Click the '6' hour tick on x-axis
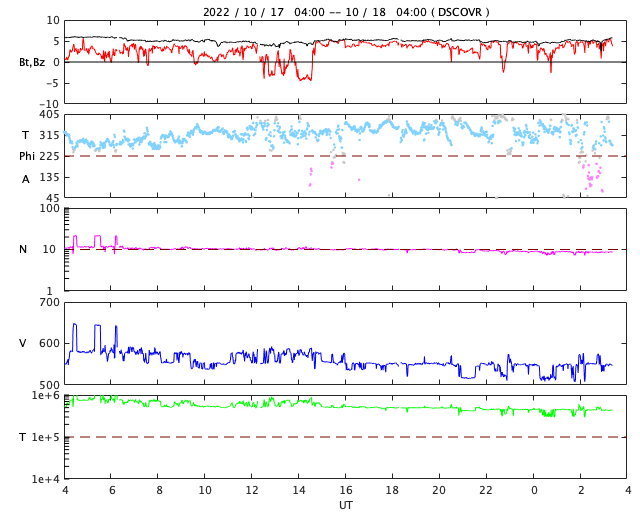The width and height of the screenshot is (640, 512). (x=112, y=490)
